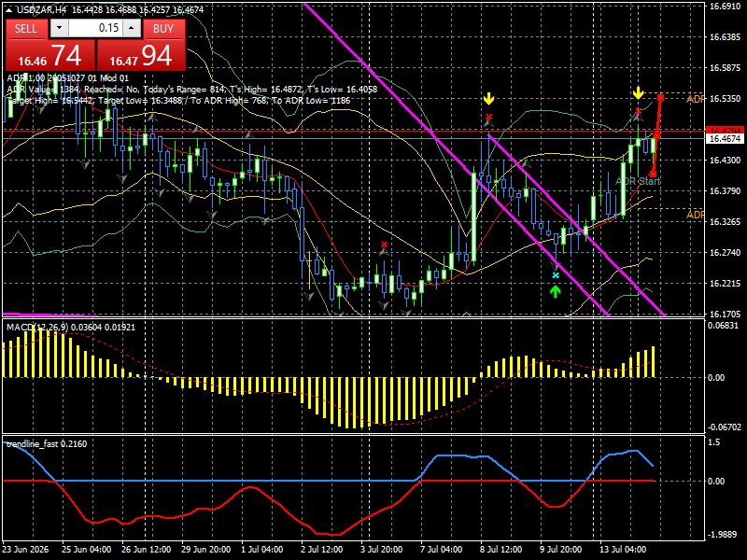Select the red x under the 13 Jul yellow arrow
The image size is (747, 560).
pos(639,111)
